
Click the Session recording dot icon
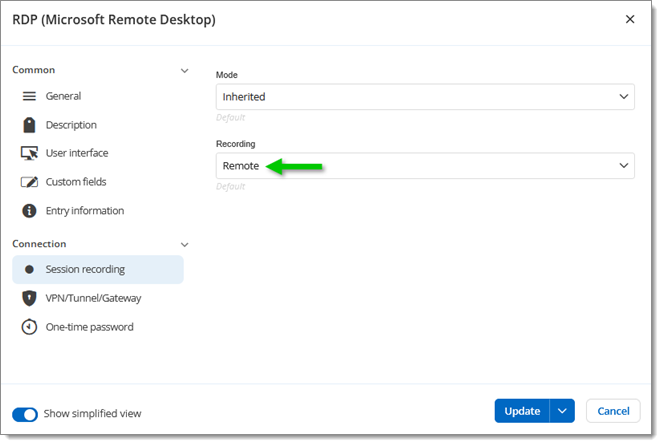(29, 269)
